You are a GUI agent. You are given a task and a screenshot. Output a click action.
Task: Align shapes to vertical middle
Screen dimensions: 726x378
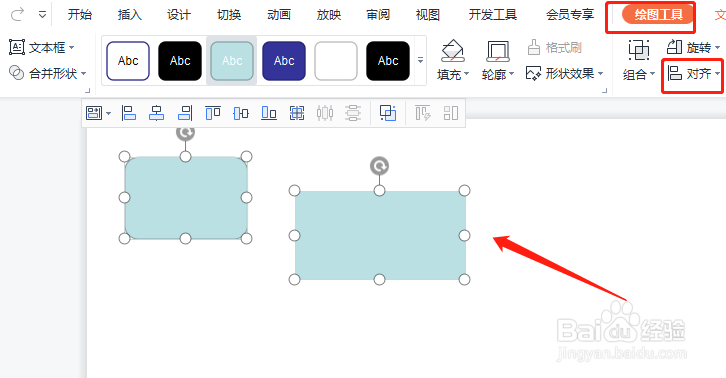pyautogui.click(x=241, y=113)
